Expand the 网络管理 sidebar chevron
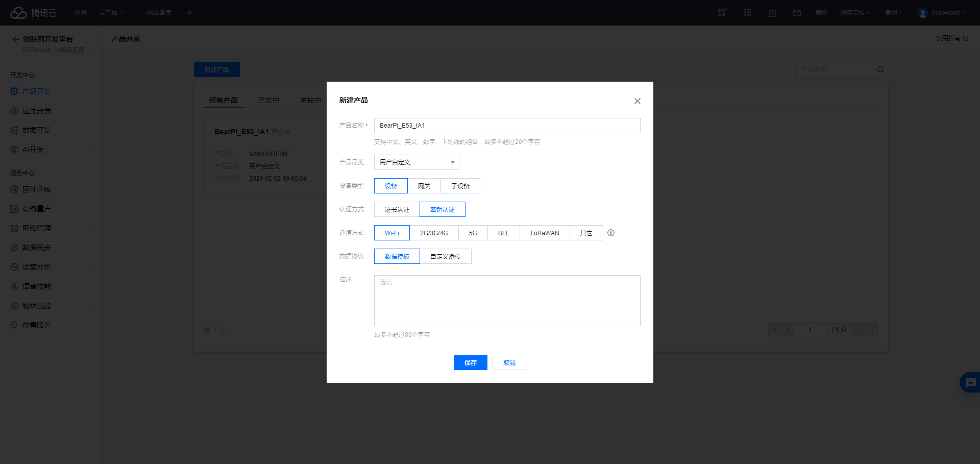Viewport: 980px width, 464px height. point(90,228)
